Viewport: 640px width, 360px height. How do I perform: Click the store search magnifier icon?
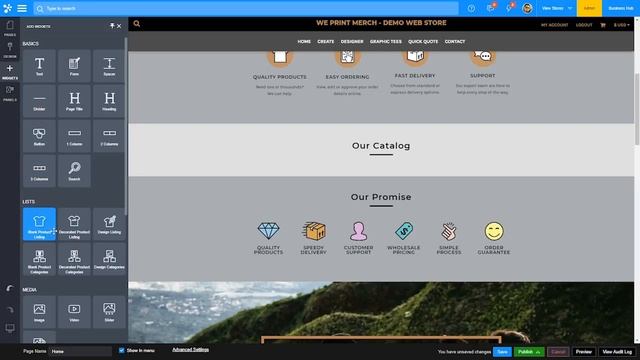(x=137, y=24)
